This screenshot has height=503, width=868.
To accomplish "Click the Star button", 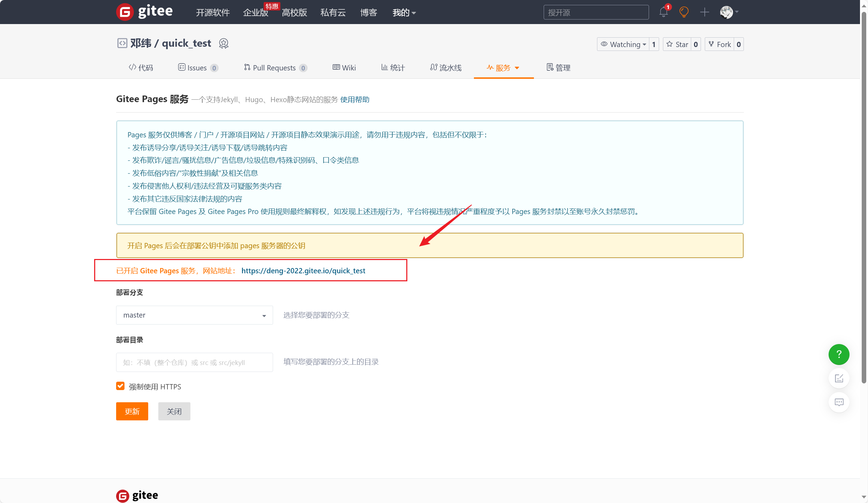I will pos(677,44).
